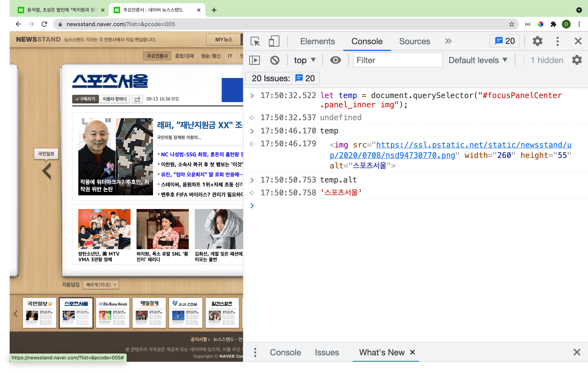Select the 국민일보 publisher thumbnail
This screenshot has height=373, width=588.
[x=39, y=313]
